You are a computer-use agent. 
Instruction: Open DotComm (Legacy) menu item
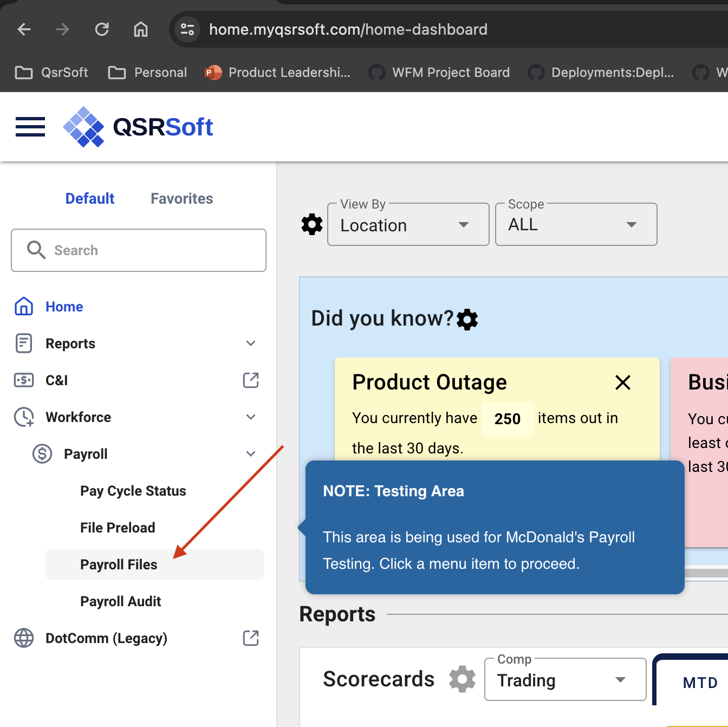point(107,638)
